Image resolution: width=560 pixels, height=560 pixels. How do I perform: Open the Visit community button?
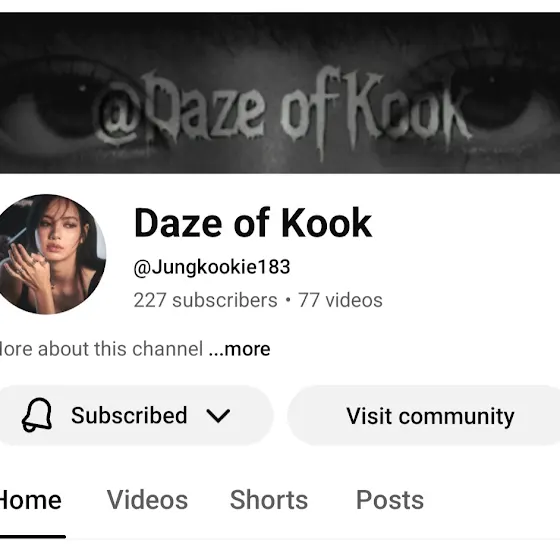(424, 416)
